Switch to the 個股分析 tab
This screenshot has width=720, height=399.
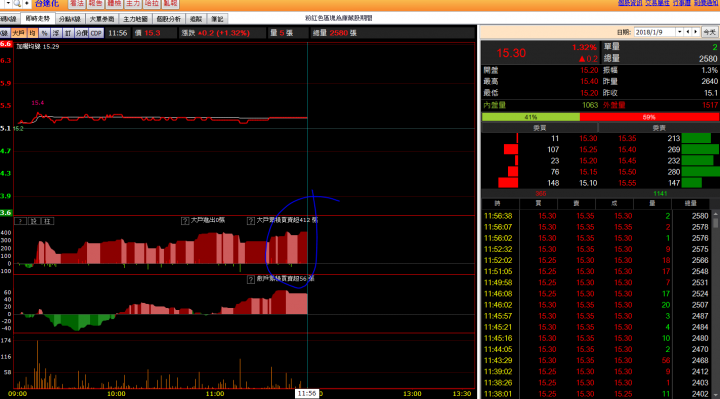click(x=169, y=19)
